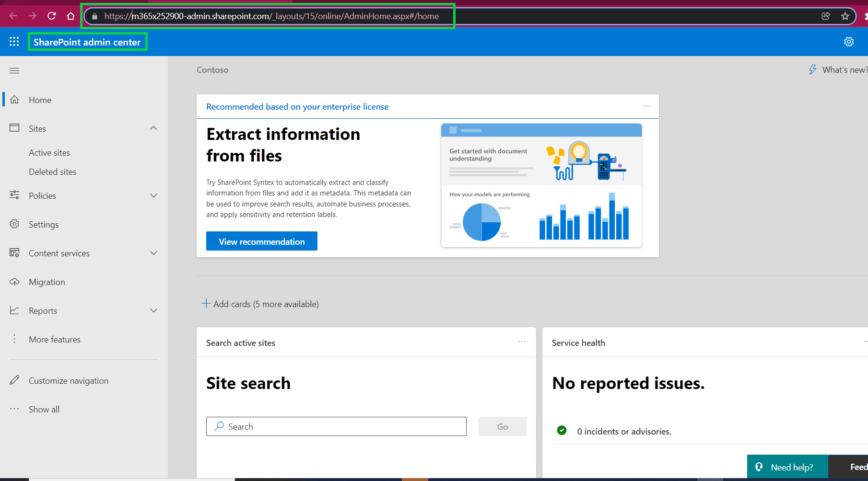Click the What's new lightning icon
Screen dimensions: 868x481
point(813,69)
